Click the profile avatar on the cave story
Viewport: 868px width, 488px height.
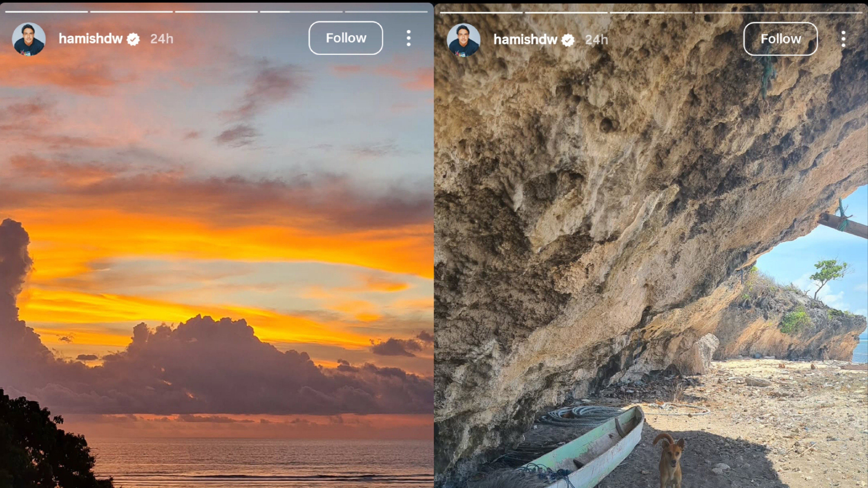[463, 40]
